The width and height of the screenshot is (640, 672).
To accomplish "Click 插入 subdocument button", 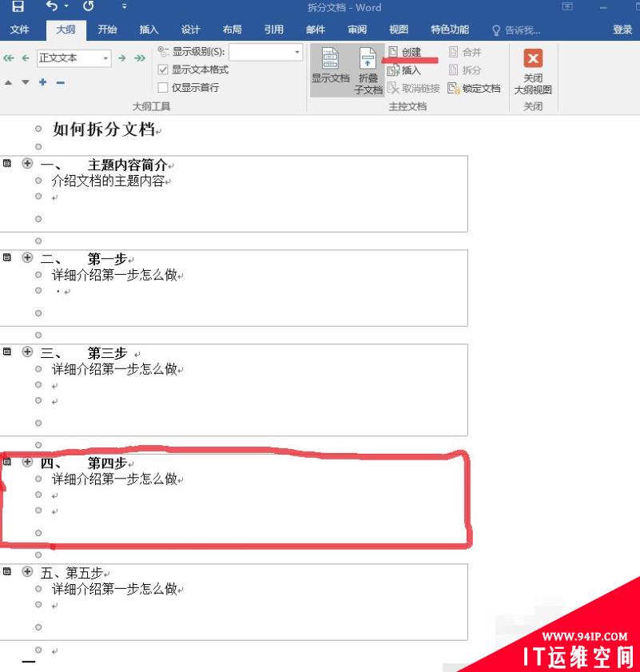I will (x=403, y=70).
